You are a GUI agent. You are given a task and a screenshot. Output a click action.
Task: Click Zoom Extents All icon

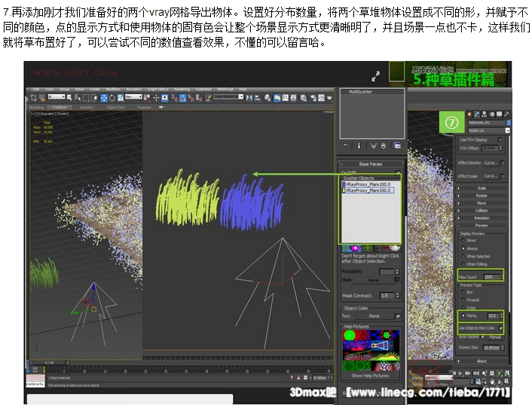pyautogui.click(x=507, y=373)
